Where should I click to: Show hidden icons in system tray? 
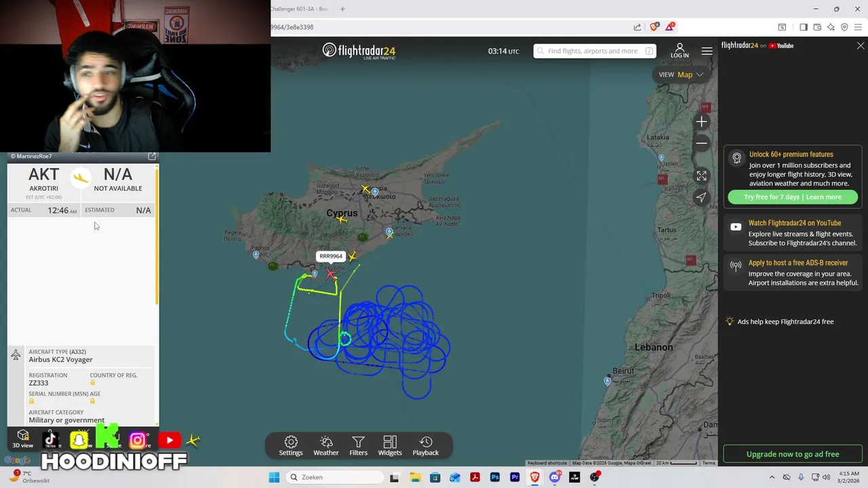coord(772,477)
